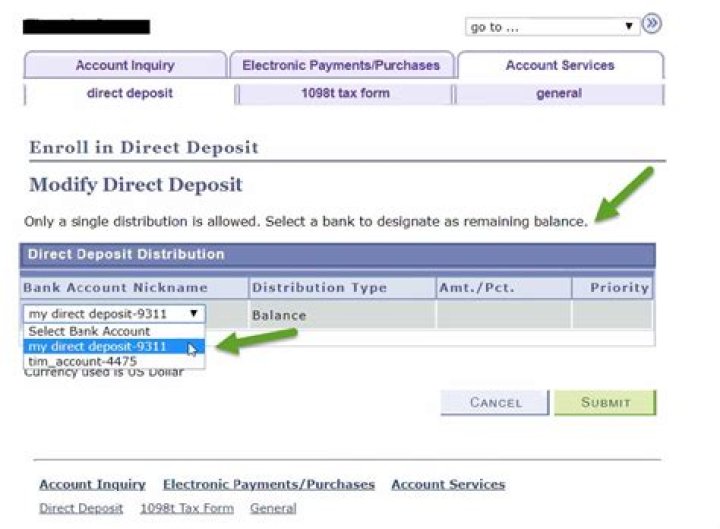Open the Electronic Payments/Purchases footer link
This screenshot has height=529, width=720.
(268, 485)
